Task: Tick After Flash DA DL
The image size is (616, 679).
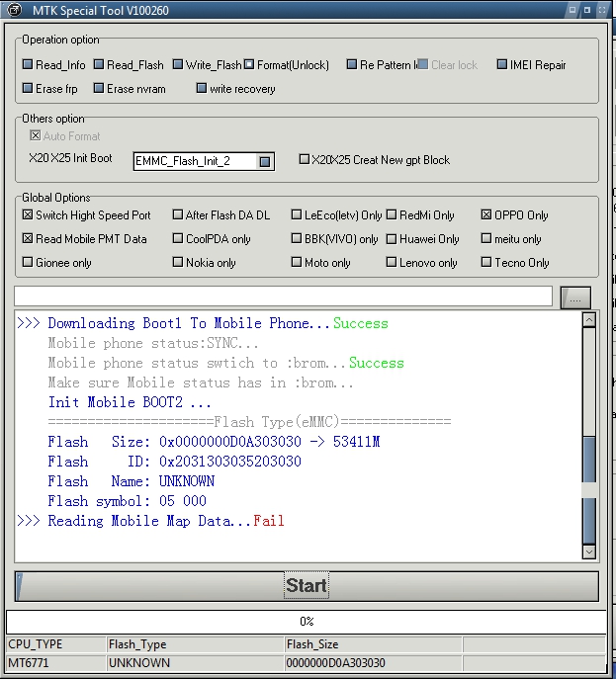Action: 178,214
